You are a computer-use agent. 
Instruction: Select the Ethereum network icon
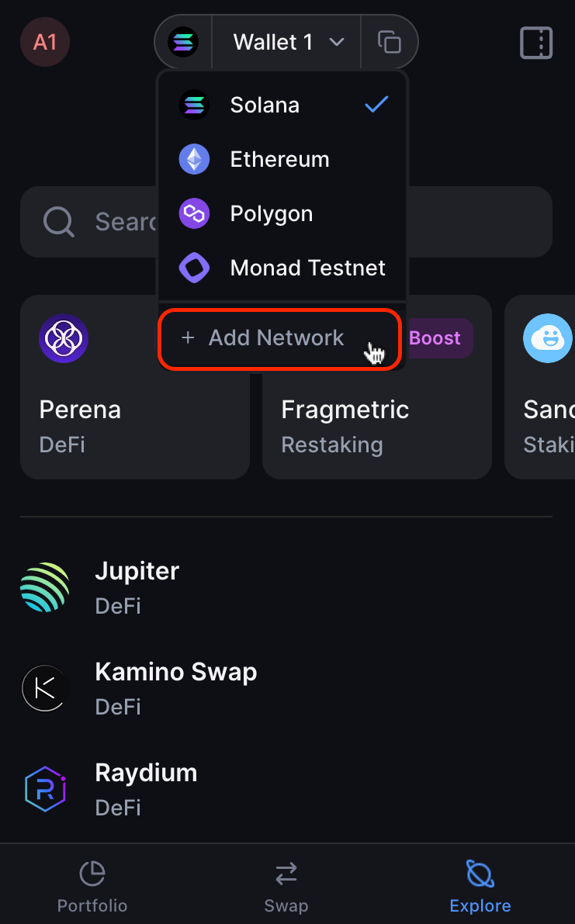pos(194,159)
